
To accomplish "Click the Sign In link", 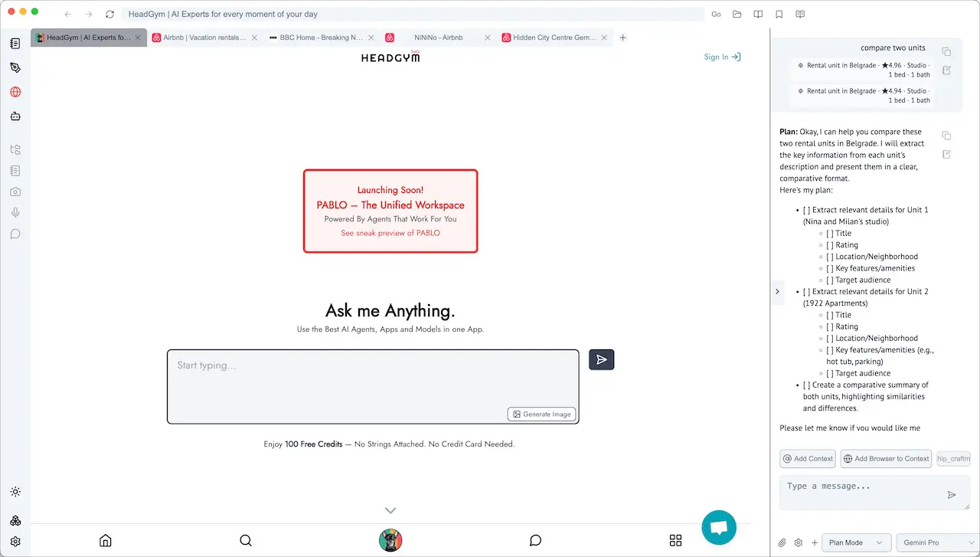I will pyautogui.click(x=722, y=57).
